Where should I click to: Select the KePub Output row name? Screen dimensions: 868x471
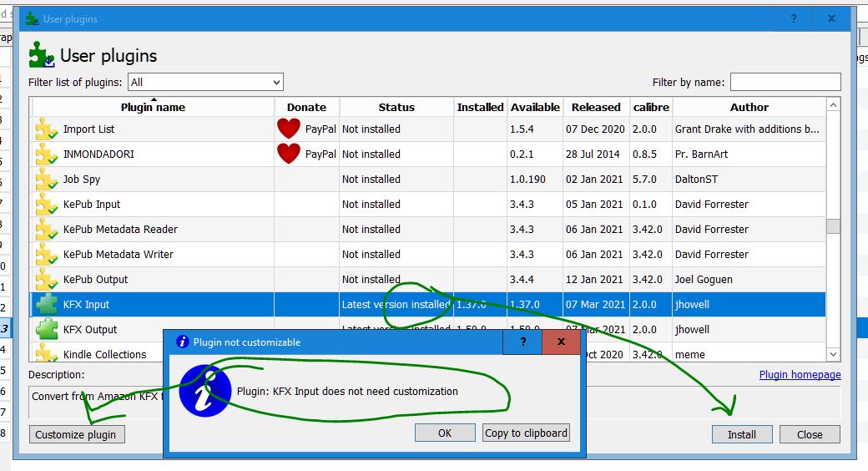[x=95, y=279]
